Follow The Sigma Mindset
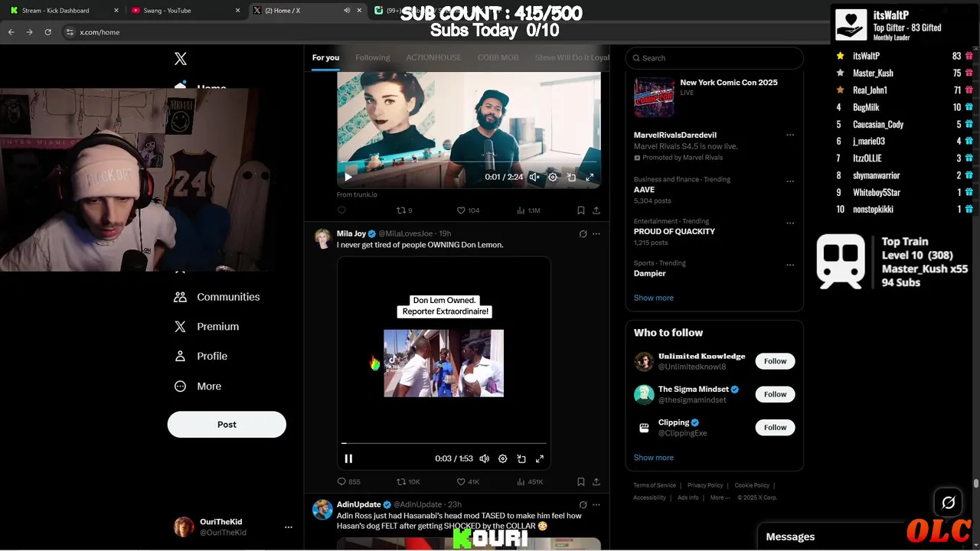Image resolution: width=980 pixels, height=551 pixels. coord(775,394)
